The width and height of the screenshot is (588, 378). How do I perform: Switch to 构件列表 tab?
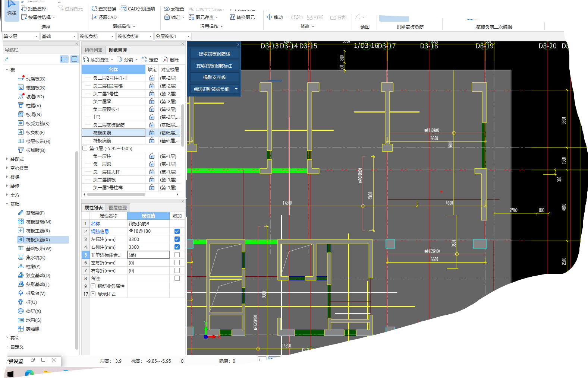(94, 50)
